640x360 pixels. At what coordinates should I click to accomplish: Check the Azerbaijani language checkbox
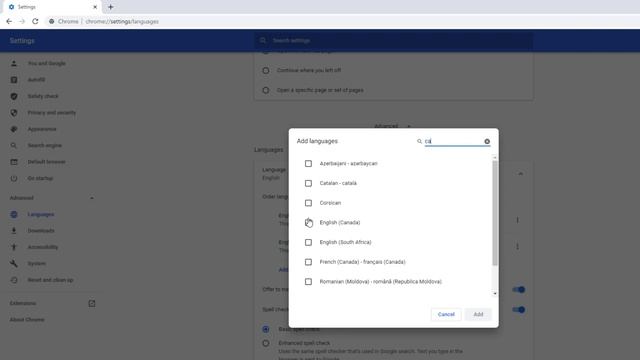point(308,164)
